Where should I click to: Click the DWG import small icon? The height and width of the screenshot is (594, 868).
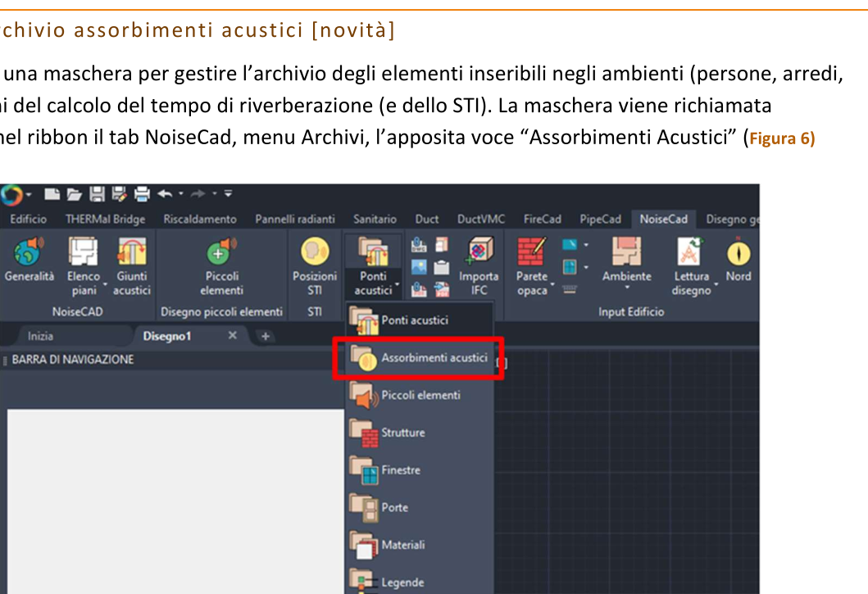pyautogui.click(x=419, y=245)
